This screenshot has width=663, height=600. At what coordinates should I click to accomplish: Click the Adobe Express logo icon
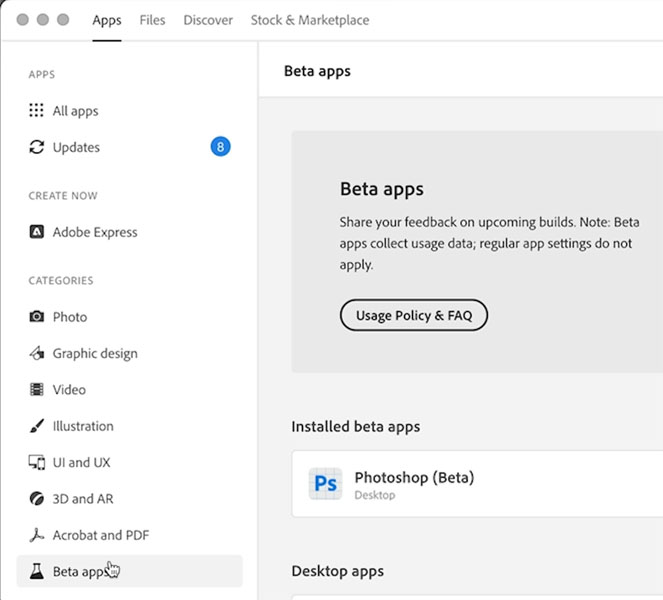click(x=36, y=232)
